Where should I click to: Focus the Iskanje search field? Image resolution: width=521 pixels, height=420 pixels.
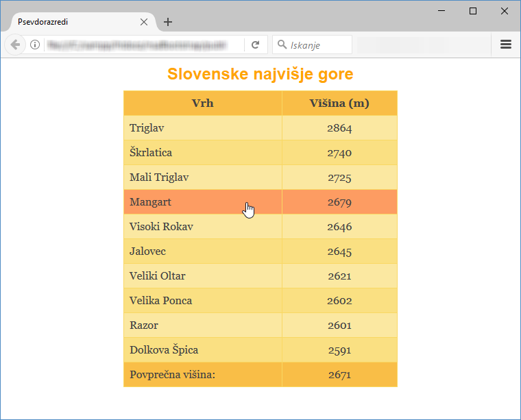click(312, 45)
